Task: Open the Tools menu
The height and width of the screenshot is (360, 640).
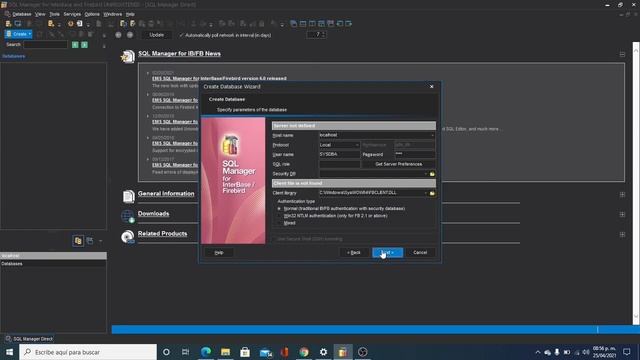Action: tap(54, 14)
